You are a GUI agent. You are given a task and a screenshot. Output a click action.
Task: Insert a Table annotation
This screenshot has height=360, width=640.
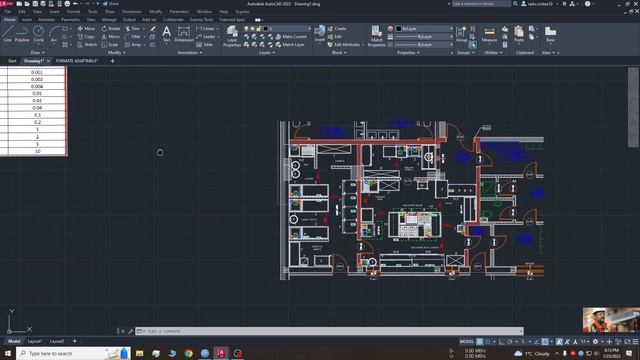[x=204, y=44]
